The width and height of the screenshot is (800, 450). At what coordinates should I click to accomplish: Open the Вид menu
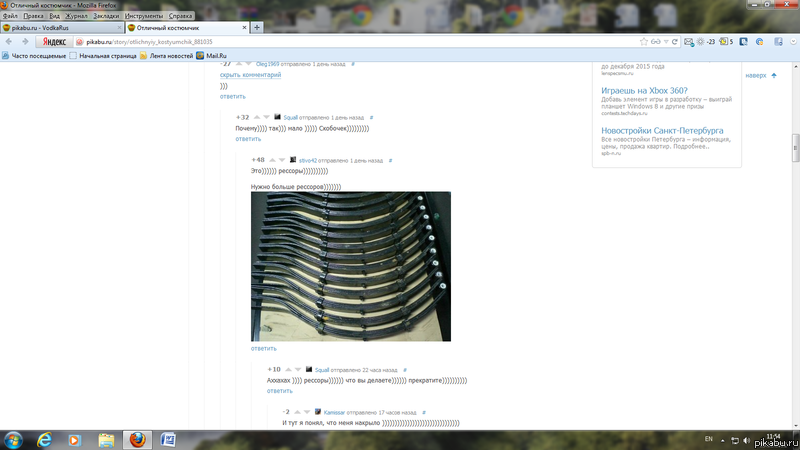(54, 16)
